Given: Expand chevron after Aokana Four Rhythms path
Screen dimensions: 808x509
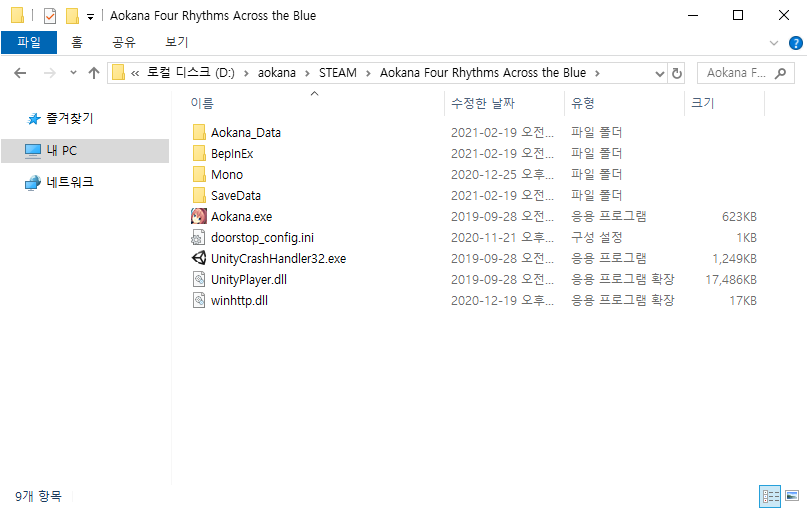Looking at the screenshot, I should coord(597,74).
